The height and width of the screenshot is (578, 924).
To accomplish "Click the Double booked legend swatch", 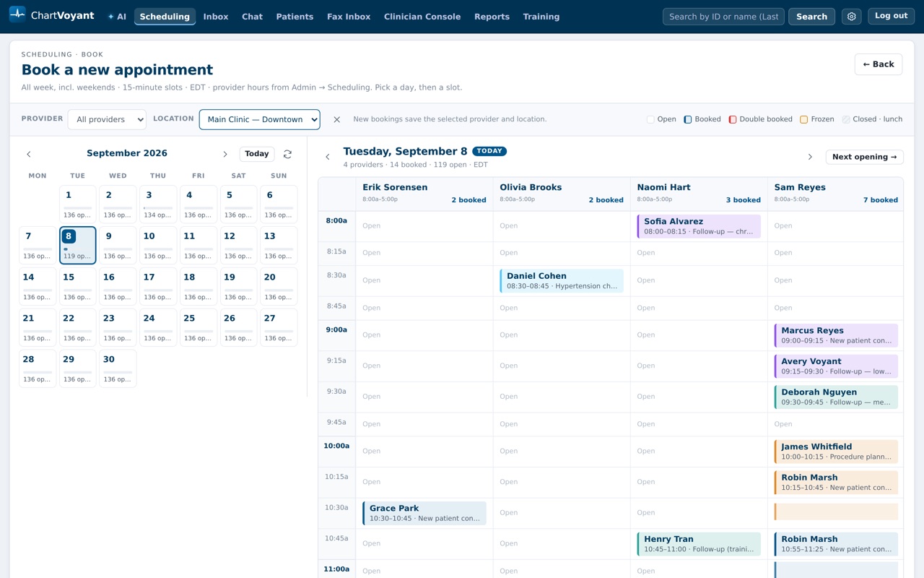I will click(733, 119).
